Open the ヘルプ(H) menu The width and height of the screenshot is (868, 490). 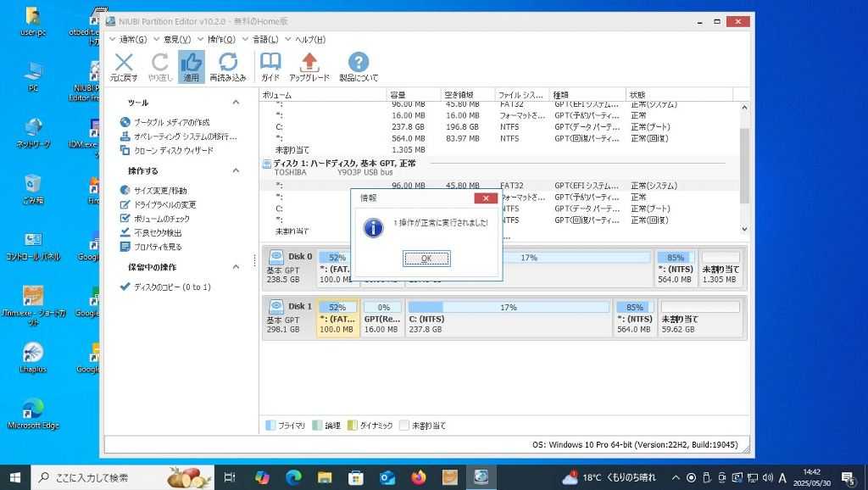[309, 39]
